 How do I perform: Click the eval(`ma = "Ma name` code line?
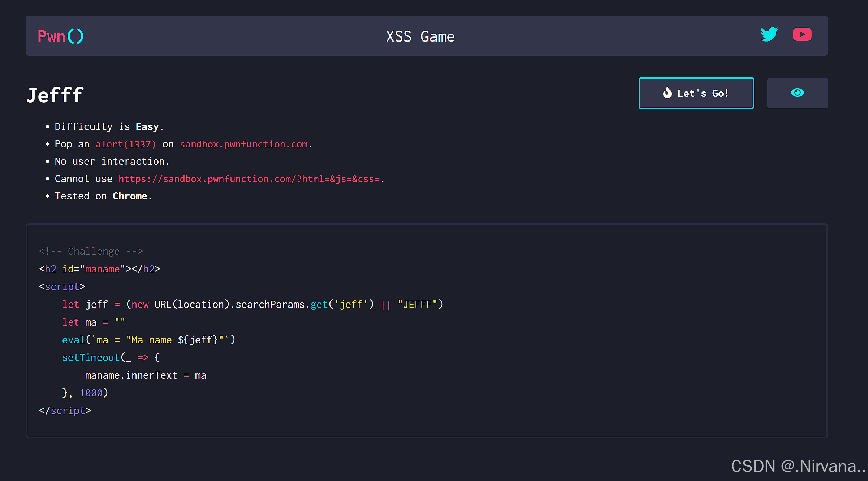click(x=149, y=340)
